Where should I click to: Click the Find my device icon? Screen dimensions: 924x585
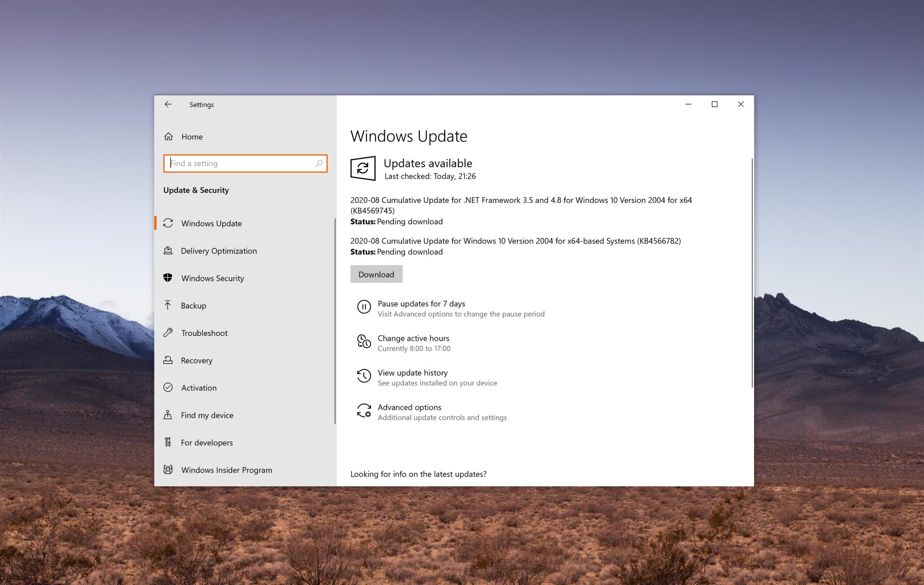[x=168, y=415]
